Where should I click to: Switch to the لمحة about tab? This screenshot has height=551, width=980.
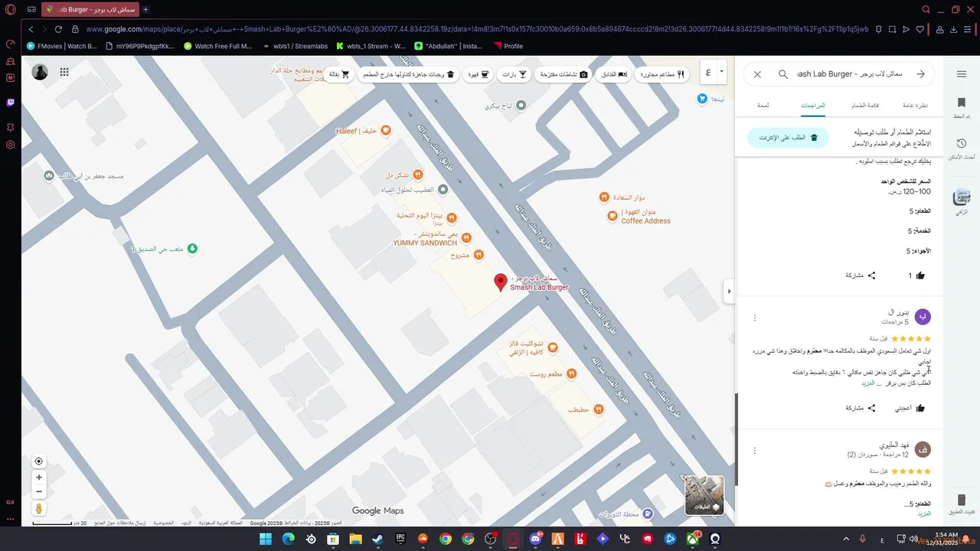[x=763, y=106]
